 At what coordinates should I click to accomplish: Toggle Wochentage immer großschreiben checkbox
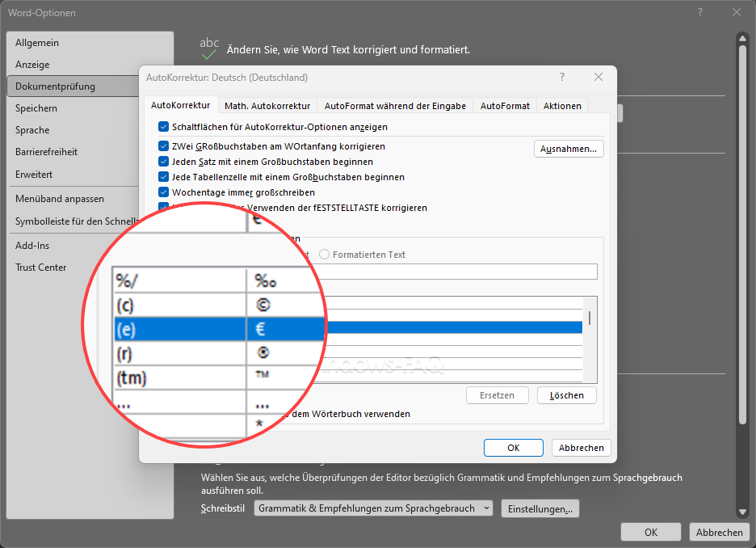pos(163,192)
